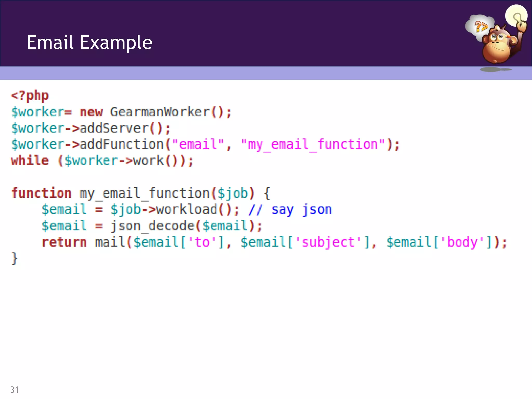Click the 'body' array key
This screenshot has height=399, width=532.
click(462, 242)
